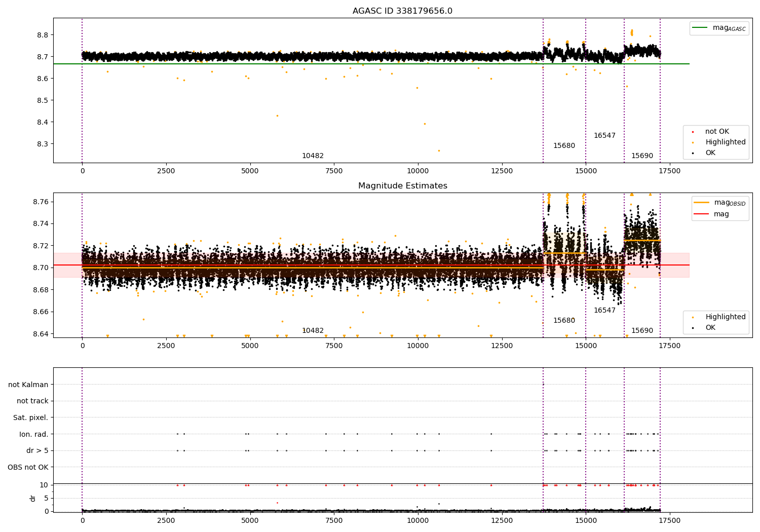
Task: Click the '8.74' y-tick in the middle plot
Action: [x=41, y=224]
